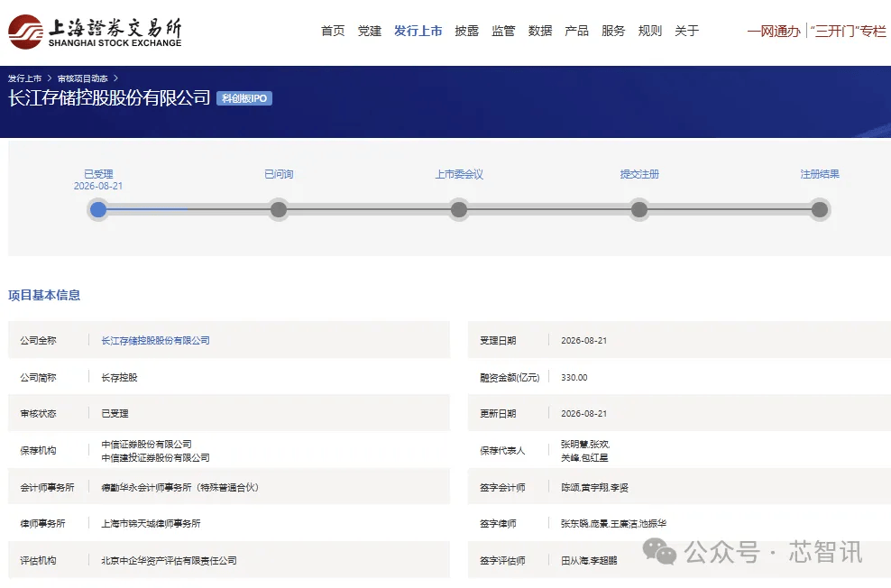The width and height of the screenshot is (891, 588).
Task: Click the 已问询 progress step dot
Action: (x=279, y=209)
